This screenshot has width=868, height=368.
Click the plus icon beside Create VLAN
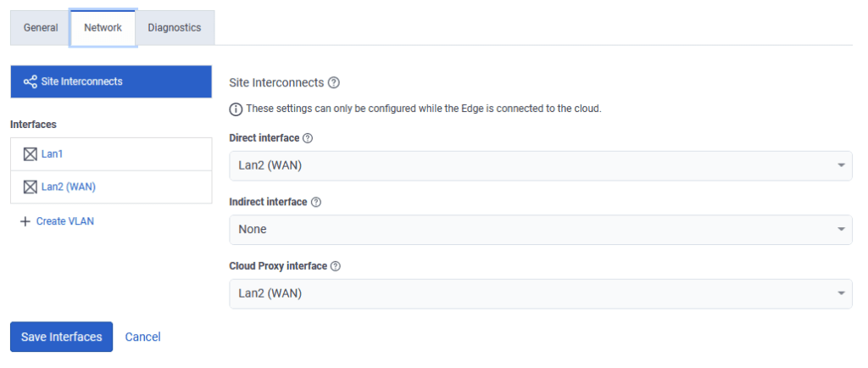click(25, 221)
